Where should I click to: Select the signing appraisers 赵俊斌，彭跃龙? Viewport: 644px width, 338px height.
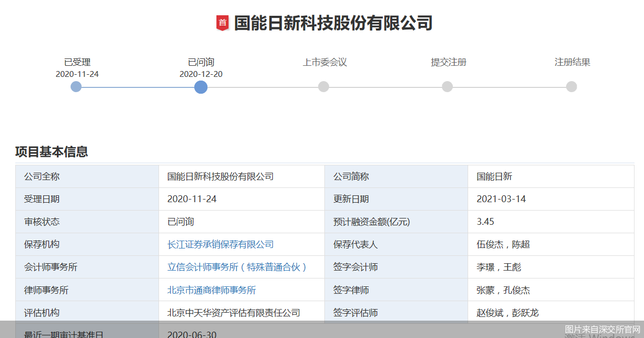coord(508,313)
